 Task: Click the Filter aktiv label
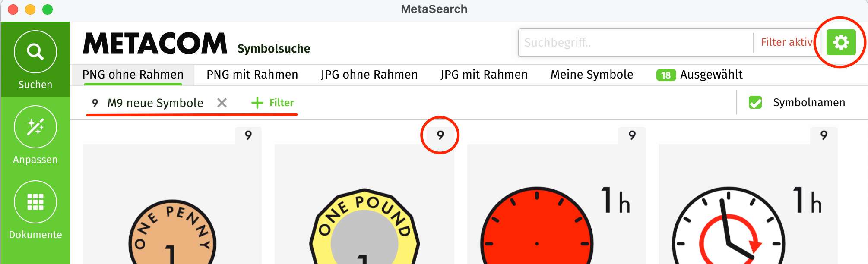click(x=787, y=42)
